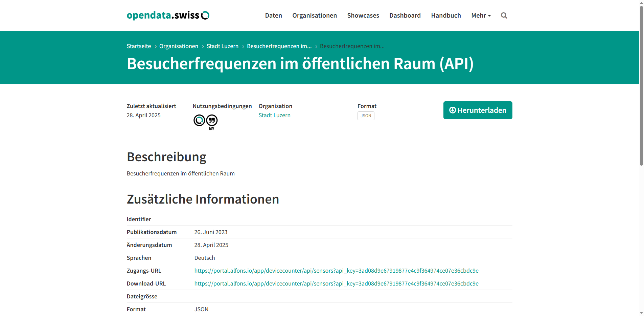Image resolution: width=644 pixels, height=316 pixels.
Task: Open the Handbuch page
Action: coord(446,16)
